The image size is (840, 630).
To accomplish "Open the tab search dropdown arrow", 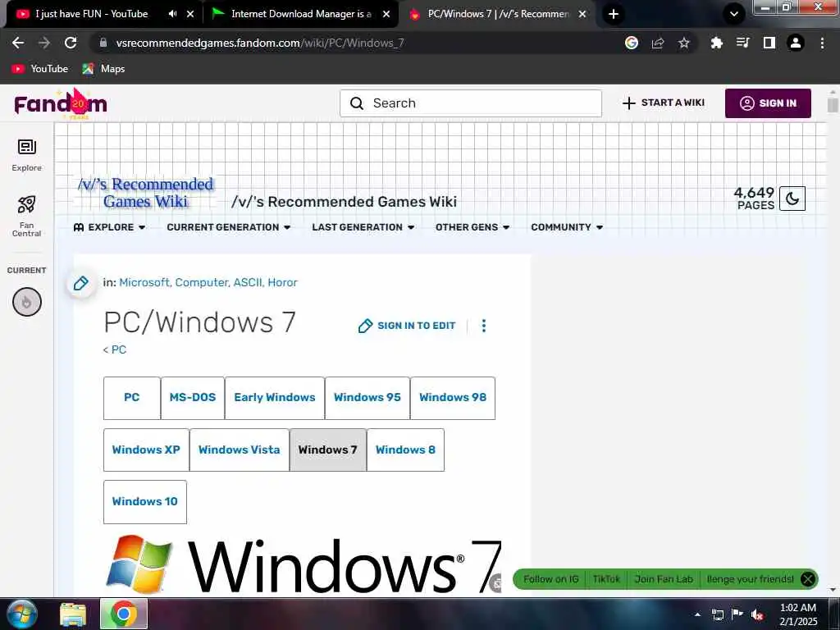I will click(x=734, y=14).
